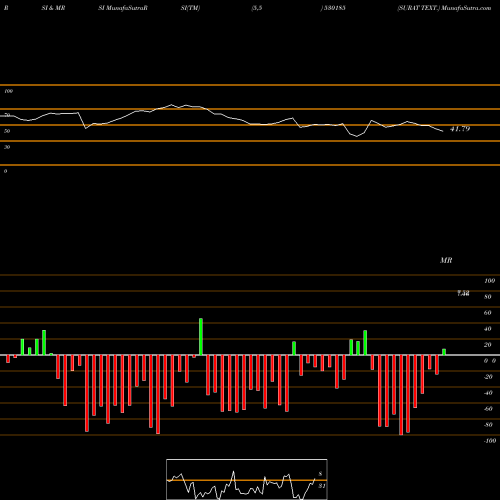This screenshot has height=500, width=500.
Task: Click the 70 level label on RSI axis
Action: coord(7,115)
